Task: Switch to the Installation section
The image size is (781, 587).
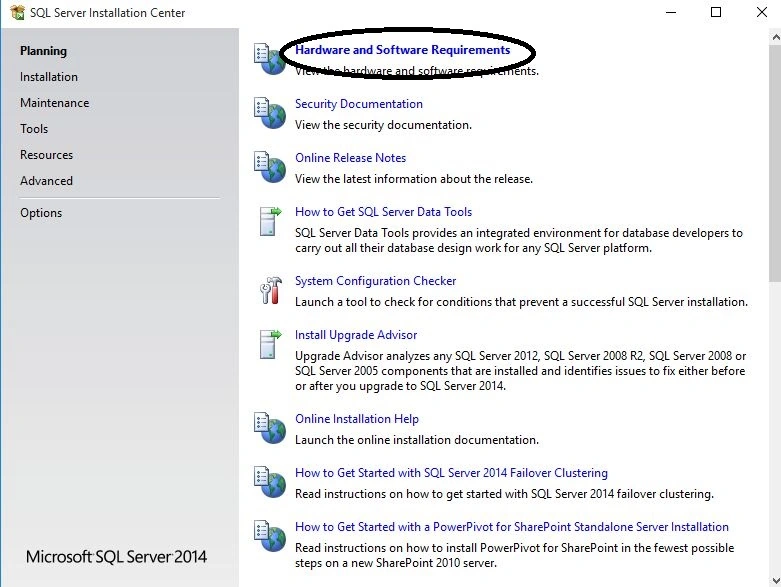Action: click(x=49, y=77)
